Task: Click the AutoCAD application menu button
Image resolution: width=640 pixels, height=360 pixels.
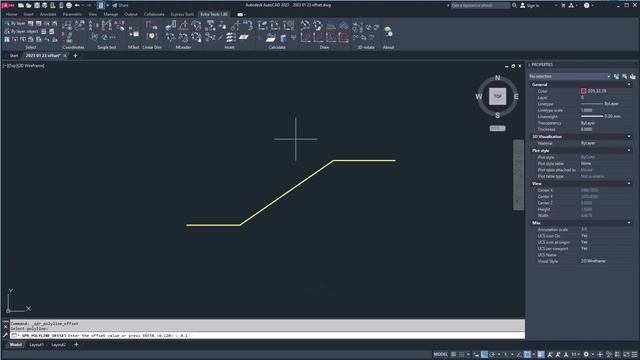Action: pos(8,5)
